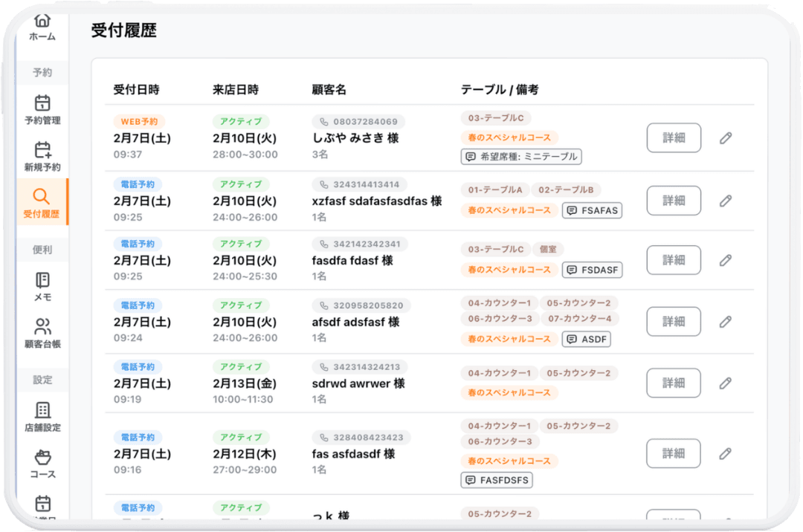This screenshot has width=803, height=532.
Task: Click the pencil icon on sdrwd awrwer's row
Action: [725, 383]
